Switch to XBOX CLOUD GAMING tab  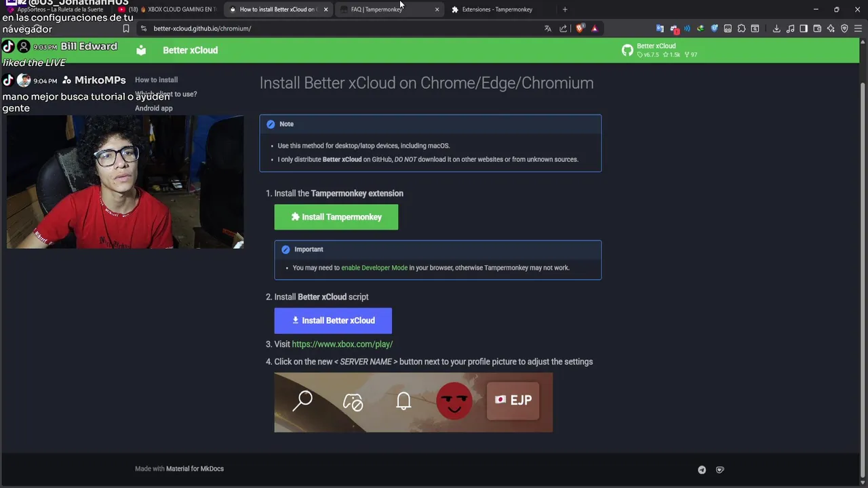pos(167,9)
